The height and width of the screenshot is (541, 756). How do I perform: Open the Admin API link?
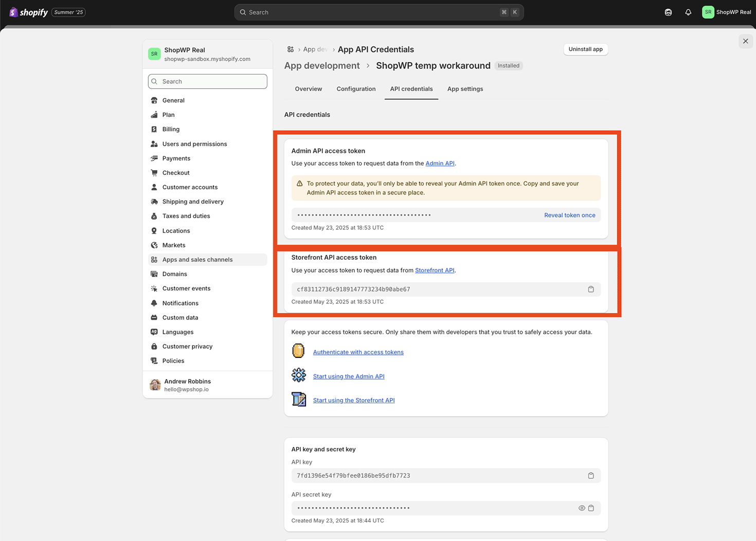tap(440, 164)
